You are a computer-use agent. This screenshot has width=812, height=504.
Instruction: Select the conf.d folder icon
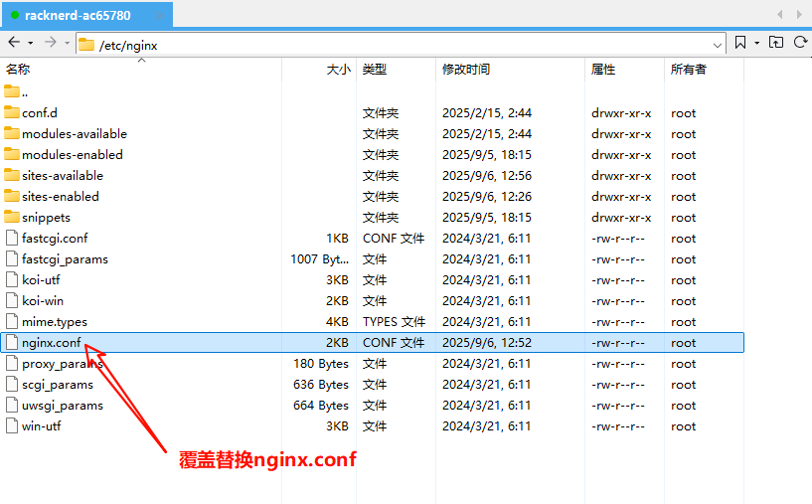click(x=12, y=113)
